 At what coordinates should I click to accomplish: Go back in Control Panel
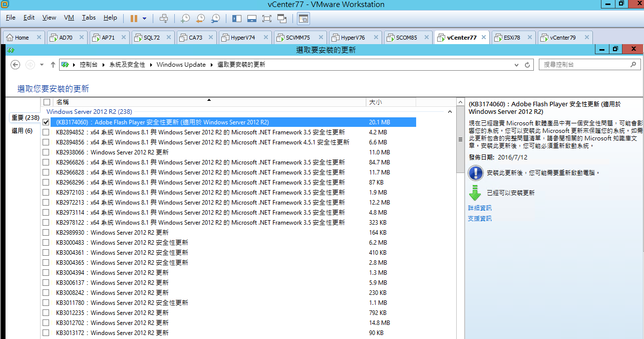click(15, 65)
